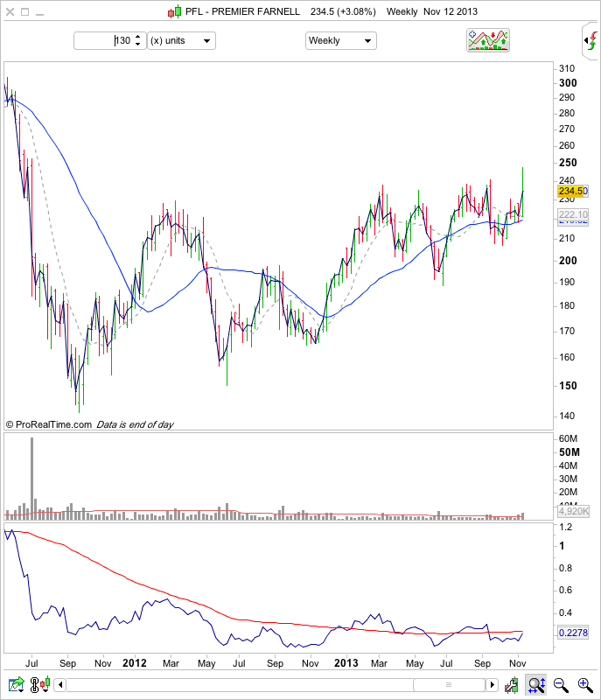Viewport: 601px width, 700px height.
Task: Toggle the auto-fit zoom magnifier
Action: (x=536, y=685)
